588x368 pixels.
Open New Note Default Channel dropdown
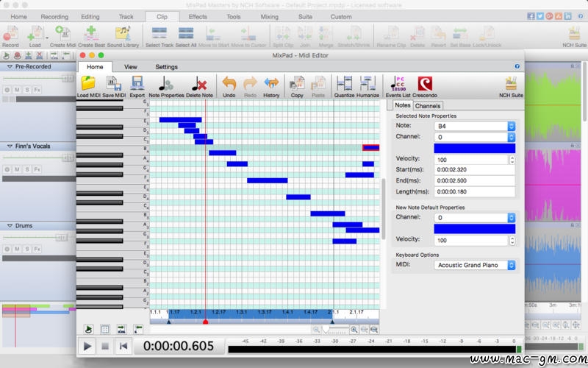point(474,218)
